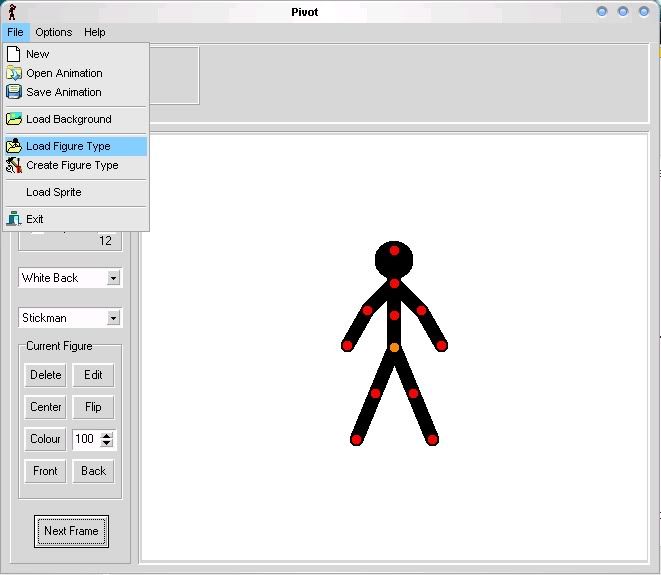
Task: Select Load Sprite menu entry
Action: (54, 192)
